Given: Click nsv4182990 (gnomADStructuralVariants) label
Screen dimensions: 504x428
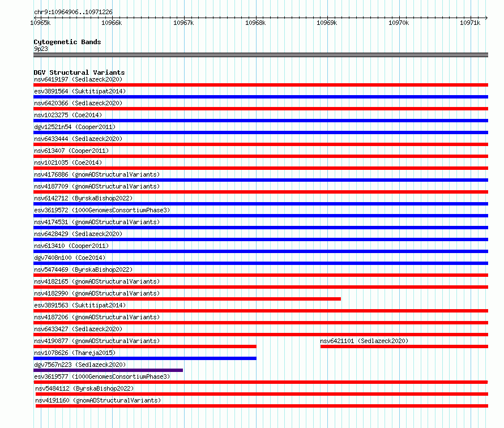Looking at the screenshot, I should pyautogui.click(x=97, y=293).
